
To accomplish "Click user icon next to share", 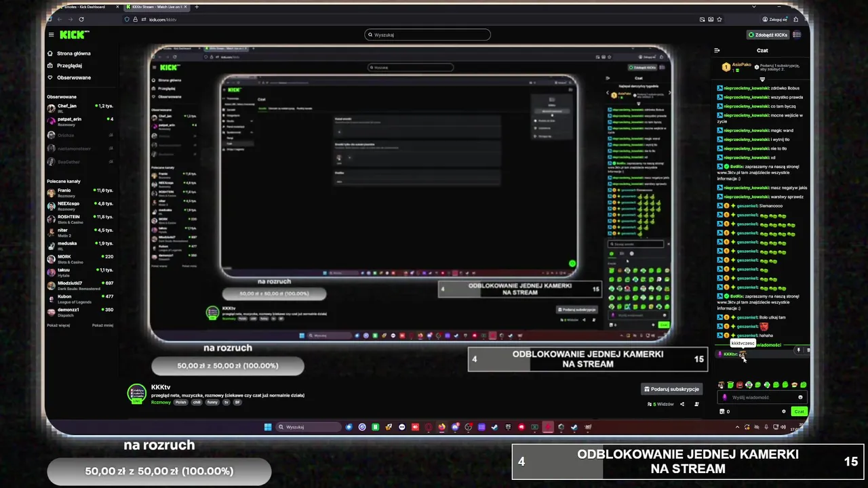I will [x=696, y=404].
